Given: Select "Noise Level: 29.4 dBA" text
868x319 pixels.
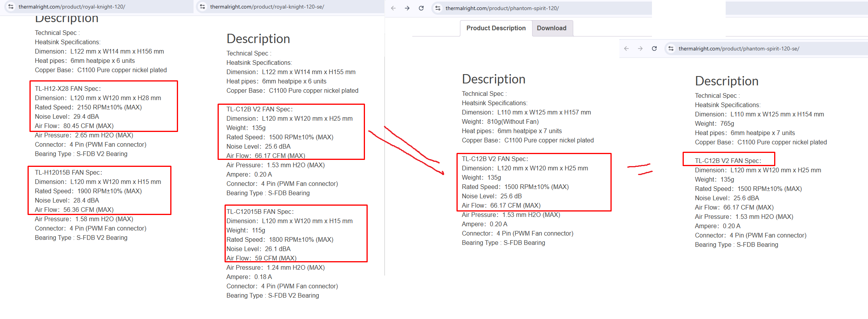Looking at the screenshot, I should 67,116.
